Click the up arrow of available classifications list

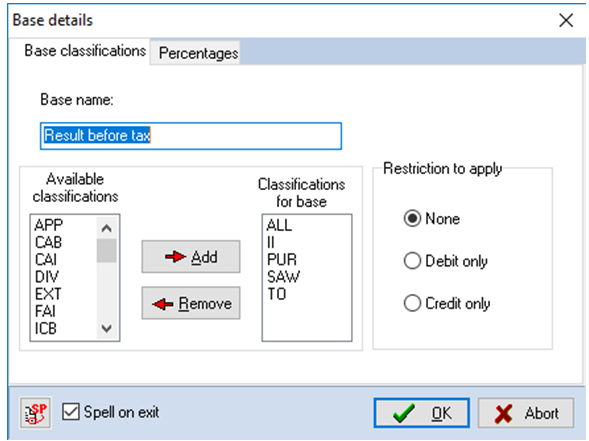point(107,228)
